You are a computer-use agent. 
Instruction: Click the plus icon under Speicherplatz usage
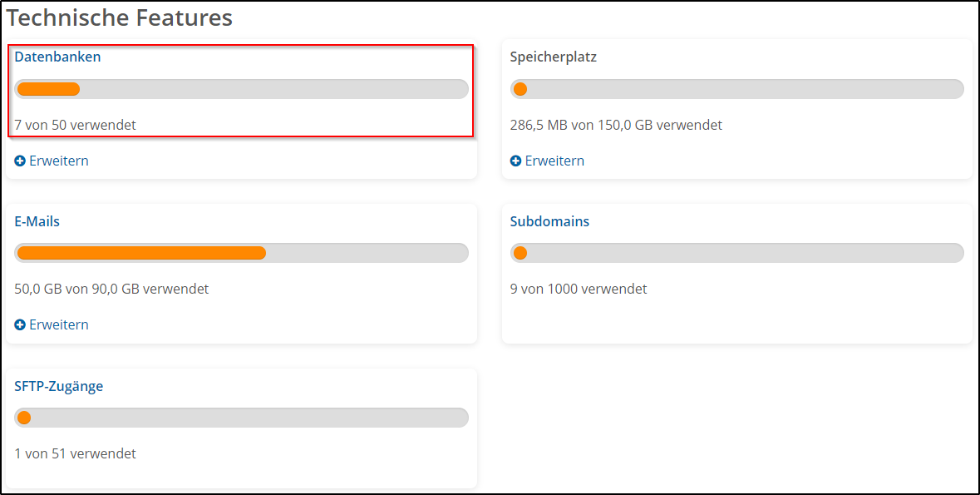515,161
